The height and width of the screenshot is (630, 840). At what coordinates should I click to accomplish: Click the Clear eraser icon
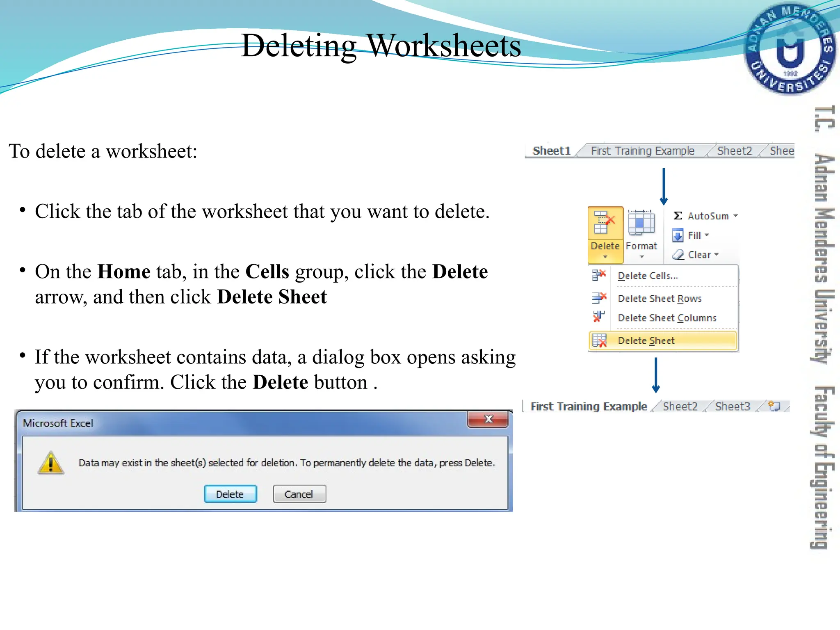click(x=678, y=255)
